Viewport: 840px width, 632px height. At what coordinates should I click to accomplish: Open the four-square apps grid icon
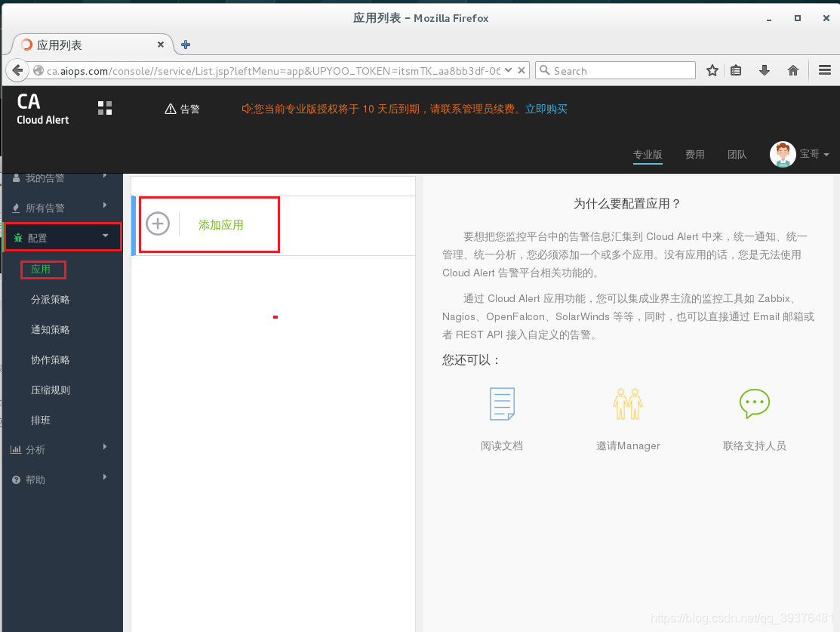(x=105, y=108)
